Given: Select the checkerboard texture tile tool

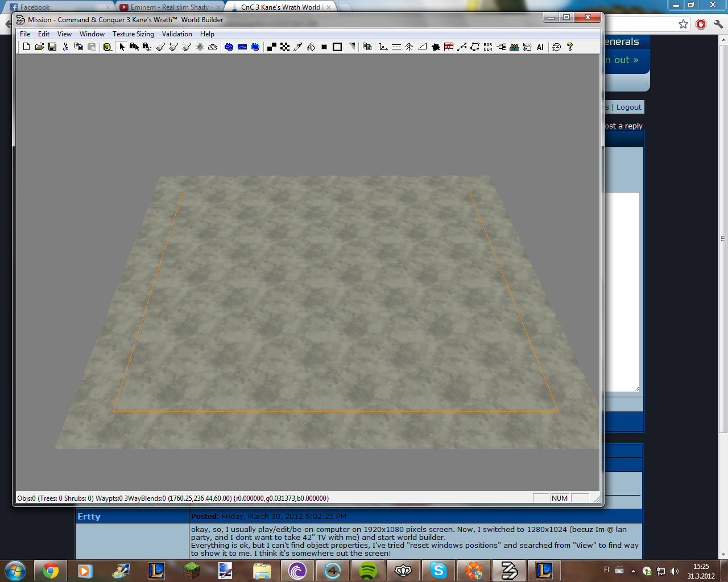Looking at the screenshot, I should point(285,47).
